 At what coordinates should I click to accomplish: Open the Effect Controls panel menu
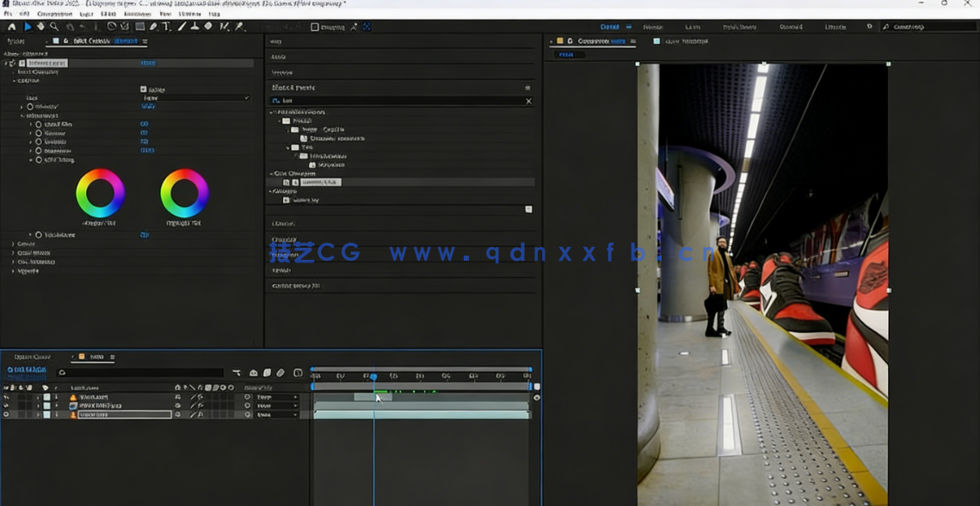coord(145,40)
